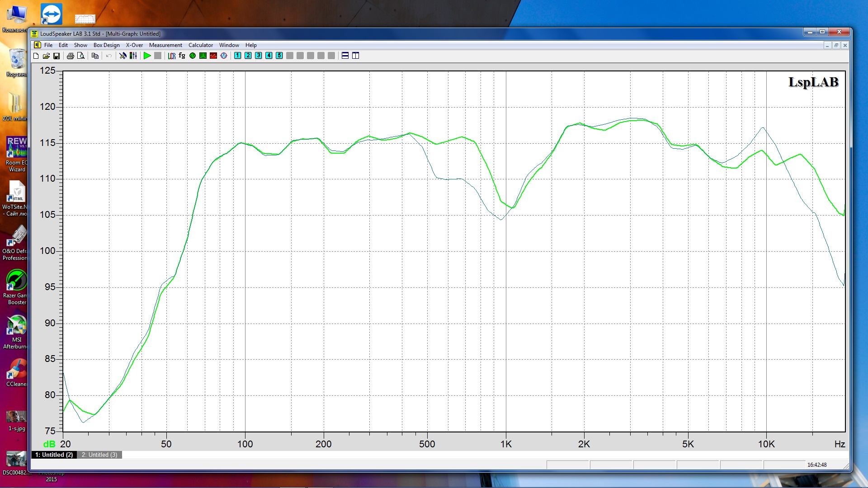Viewport: 868px width, 488px height.
Task: Toggle curve slot 2 in the toolbar
Action: tap(248, 56)
